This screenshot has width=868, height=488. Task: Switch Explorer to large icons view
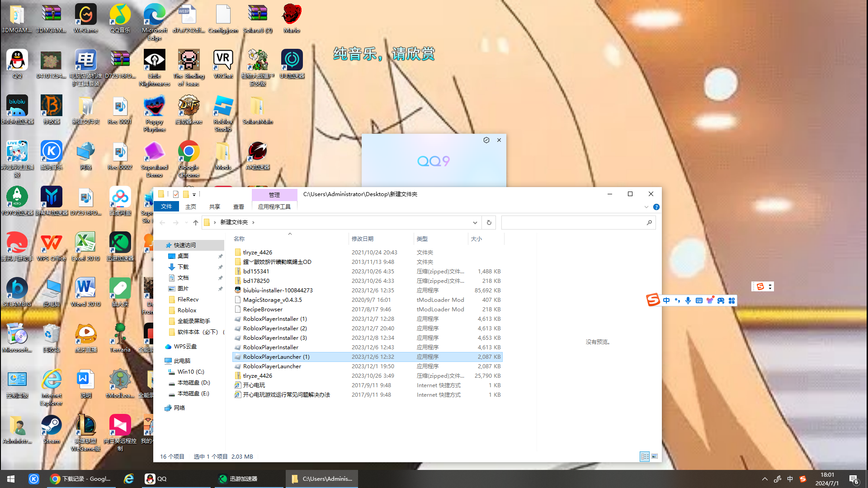[655, 456]
